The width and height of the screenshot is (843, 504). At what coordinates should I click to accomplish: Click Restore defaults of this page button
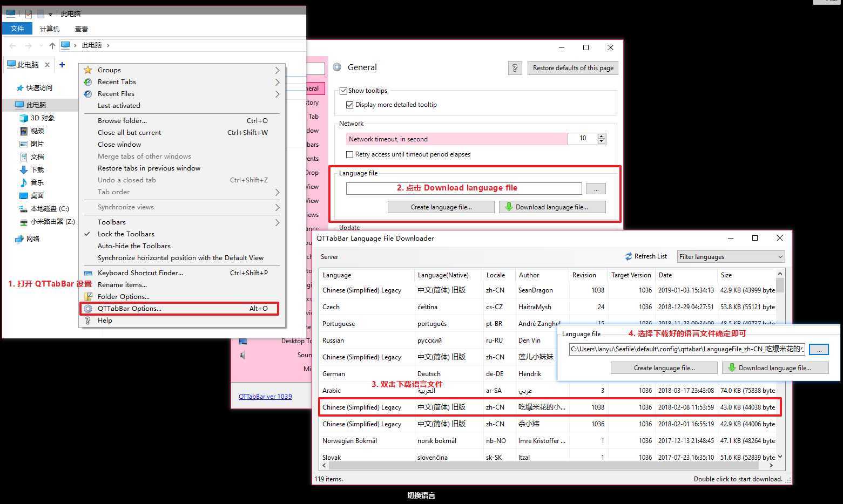pos(573,68)
